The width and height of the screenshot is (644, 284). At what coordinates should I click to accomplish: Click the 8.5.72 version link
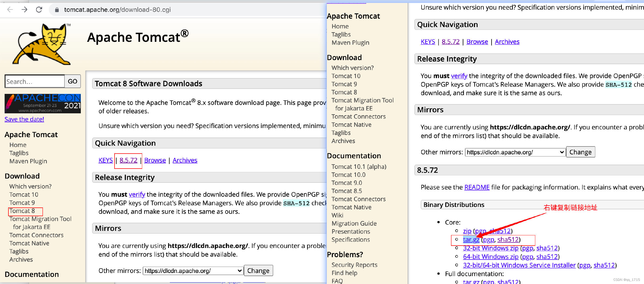click(x=128, y=160)
